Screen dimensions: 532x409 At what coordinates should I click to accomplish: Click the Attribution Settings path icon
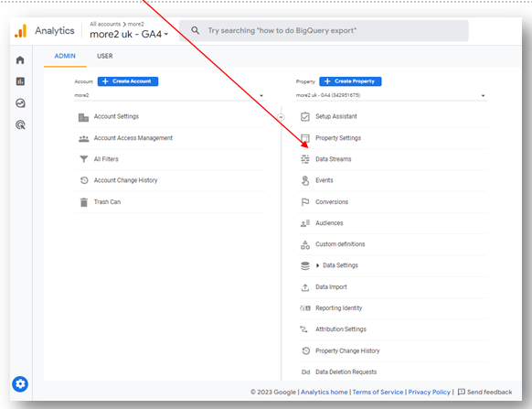[303, 329]
